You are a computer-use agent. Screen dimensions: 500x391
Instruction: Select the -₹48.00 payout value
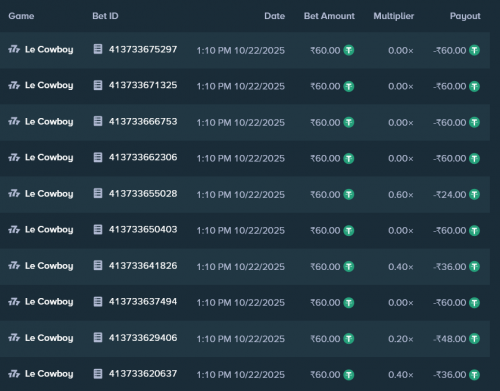(450, 339)
